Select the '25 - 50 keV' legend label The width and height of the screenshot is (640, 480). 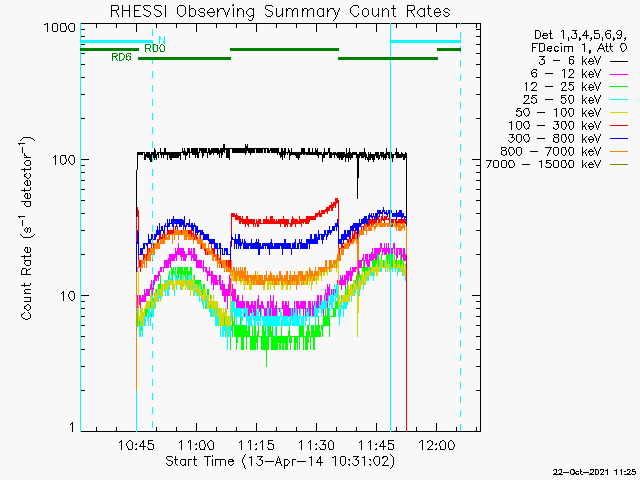(x=562, y=100)
